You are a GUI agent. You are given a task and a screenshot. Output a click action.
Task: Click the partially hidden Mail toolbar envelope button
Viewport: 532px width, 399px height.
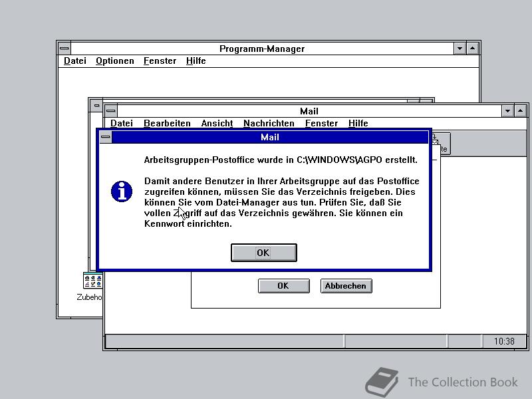pos(441,144)
